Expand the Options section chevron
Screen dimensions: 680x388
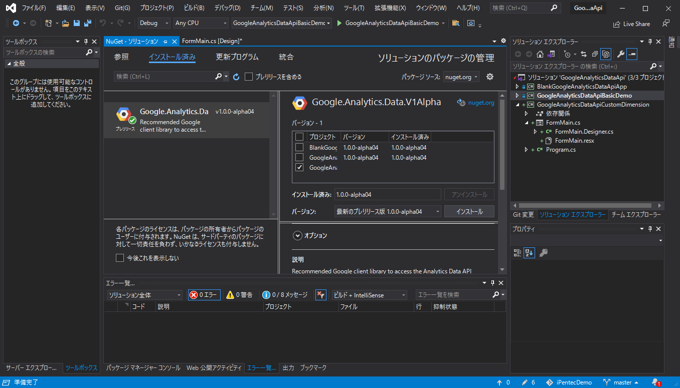tap(297, 235)
